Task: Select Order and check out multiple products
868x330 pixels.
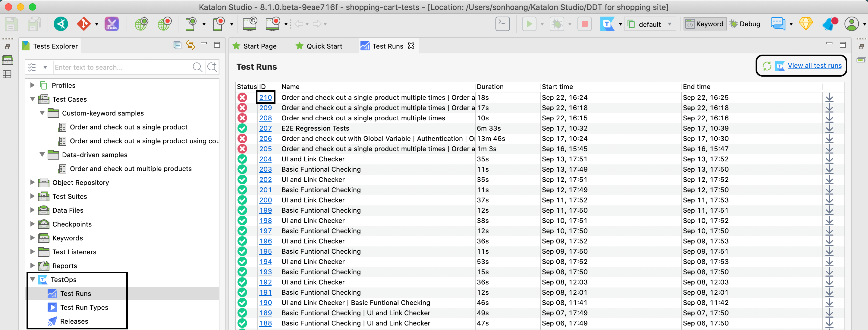Action: (x=131, y=169)
